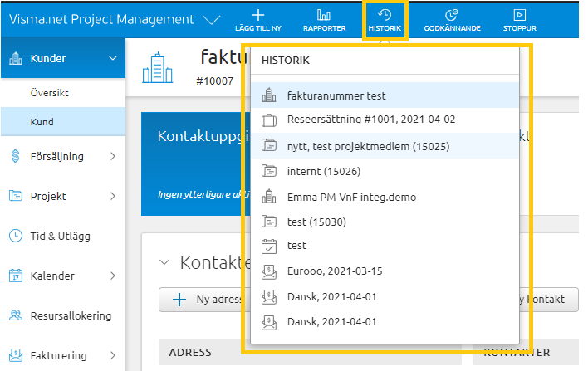Click the Tid & Utlägg clock icon
This screenshot has height=371, width=588.
16,236
